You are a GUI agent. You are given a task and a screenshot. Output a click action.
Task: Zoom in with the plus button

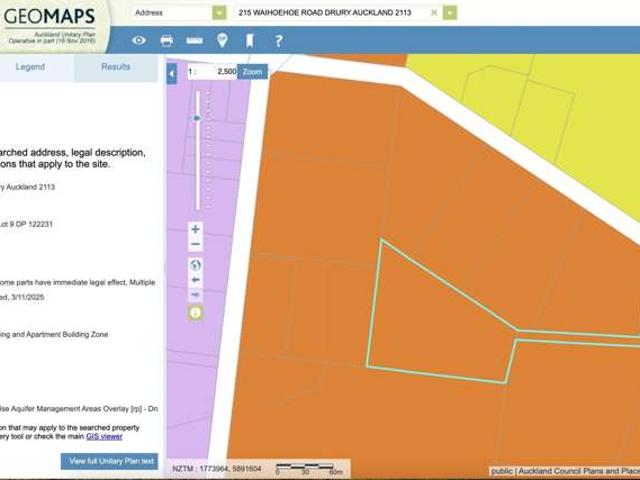pos(195,229)
